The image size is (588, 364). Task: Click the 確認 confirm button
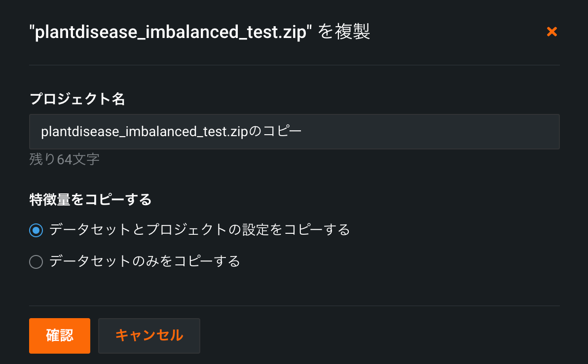coord(60,336)
